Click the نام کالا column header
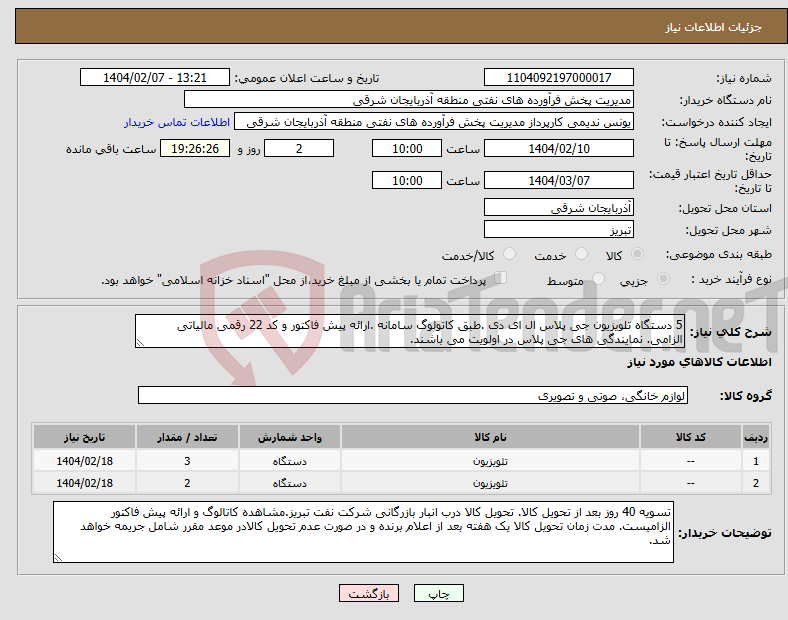The width and height of the screenshot is (788, 620). (490, 437)
